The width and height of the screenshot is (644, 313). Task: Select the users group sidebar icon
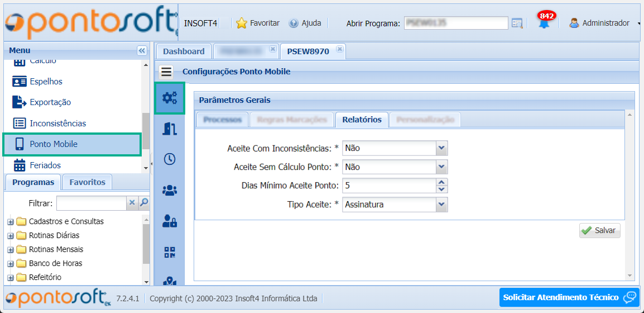[x=169, y=190]
